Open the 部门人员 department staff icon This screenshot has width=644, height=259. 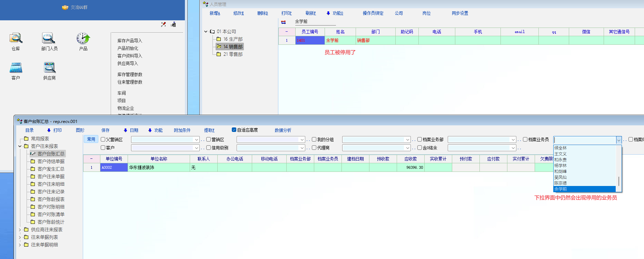(x=49, y=38)
